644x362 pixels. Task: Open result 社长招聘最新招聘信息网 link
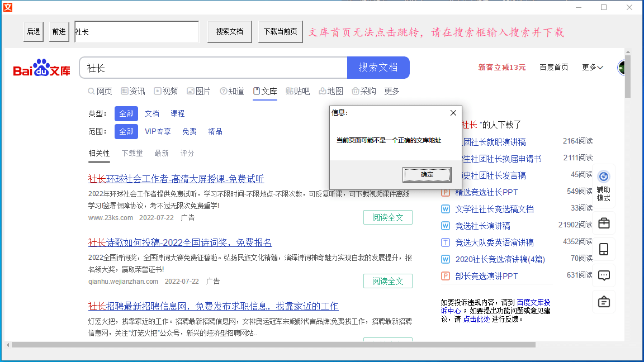coord(213,306)
